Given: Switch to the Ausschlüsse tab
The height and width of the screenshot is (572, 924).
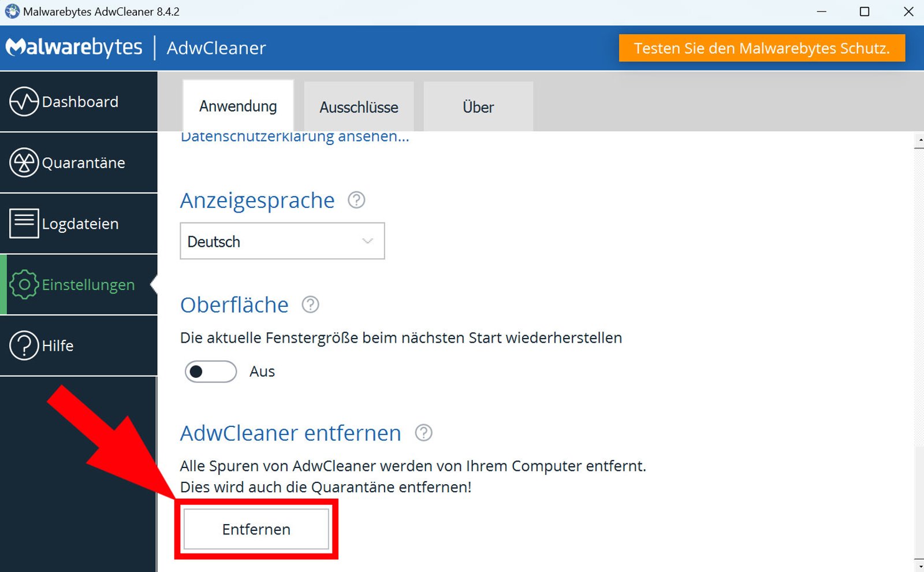Looking at the screenshot, I should [359, 106].
